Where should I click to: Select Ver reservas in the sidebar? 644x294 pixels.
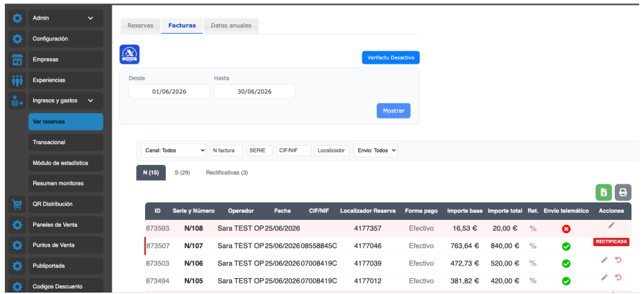[x=66, y=122]
